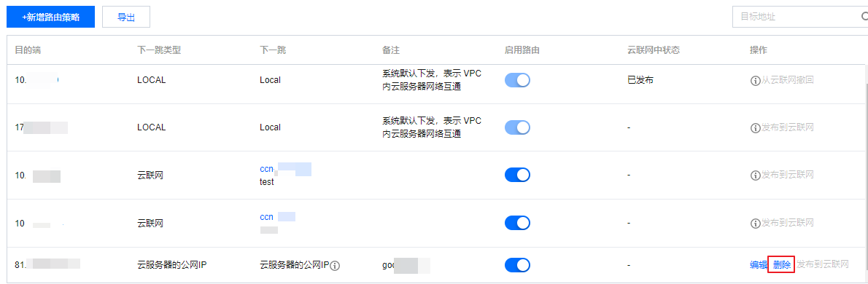Turn off route for 云服务器的公网IP row
868x284 pixels.
[517, 266]
